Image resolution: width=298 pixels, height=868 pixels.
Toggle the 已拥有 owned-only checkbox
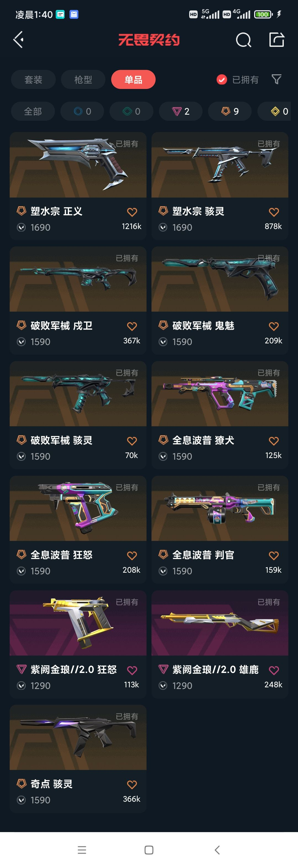[222, 80]
